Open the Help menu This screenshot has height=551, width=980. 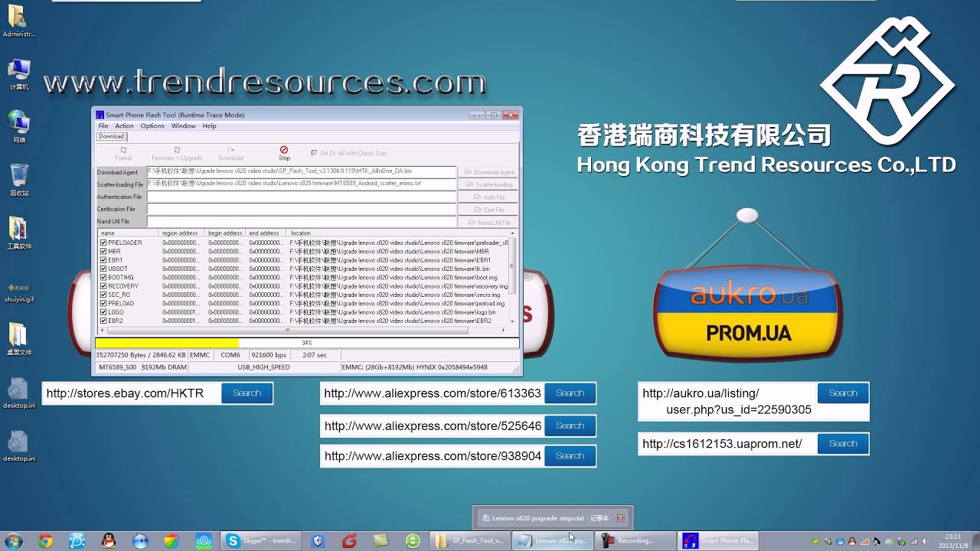tap(209, 126)
